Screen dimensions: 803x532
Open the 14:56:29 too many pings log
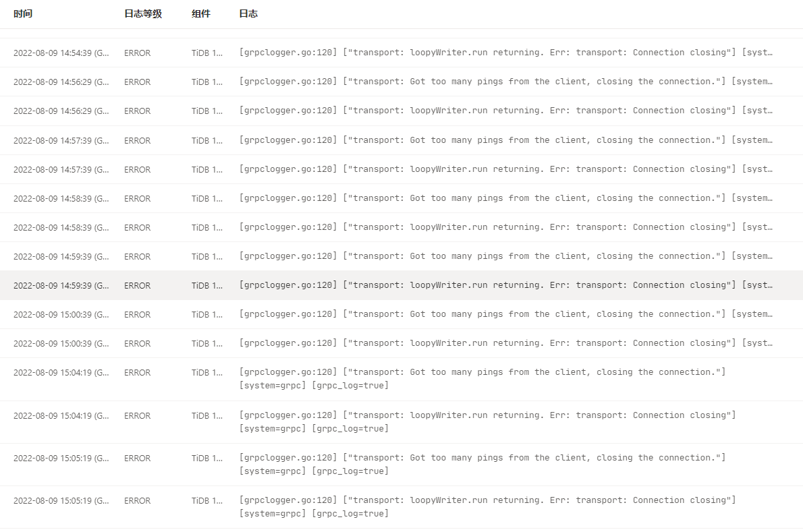[506, 82]
